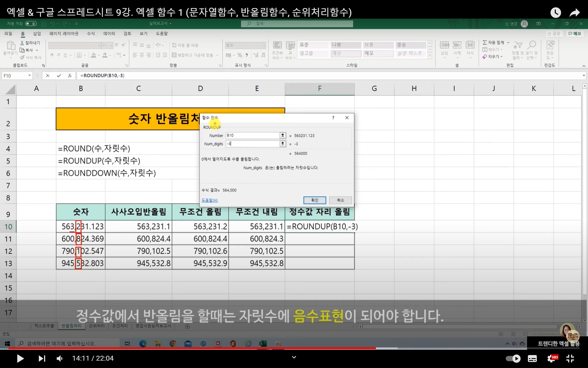Click the Number argument field
The width and height of the screenshot is (588, 368).
click(253, 135)
